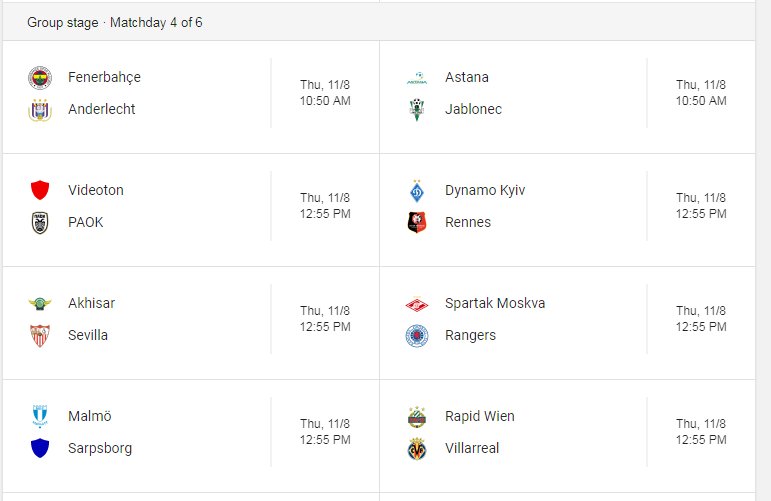Click the blue Sarpsborg shield logo
Viewport: 771px width, 501px height.
point(40,448)
